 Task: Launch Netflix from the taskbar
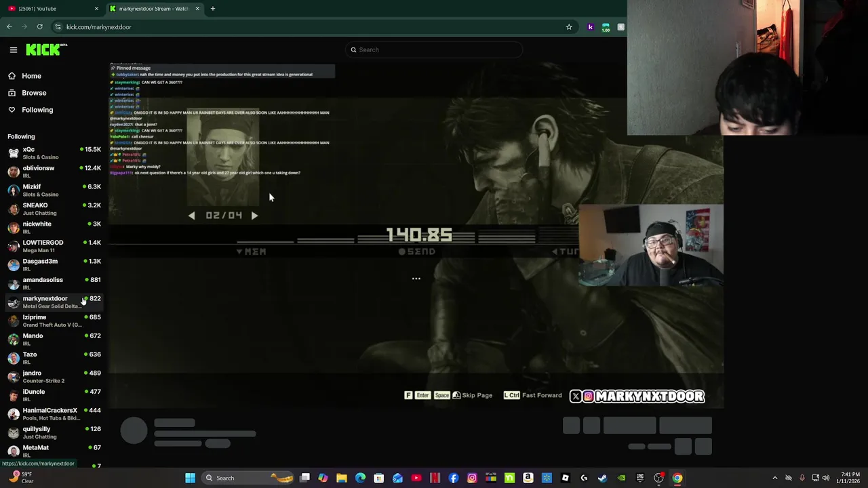click(x=435, y=478)
